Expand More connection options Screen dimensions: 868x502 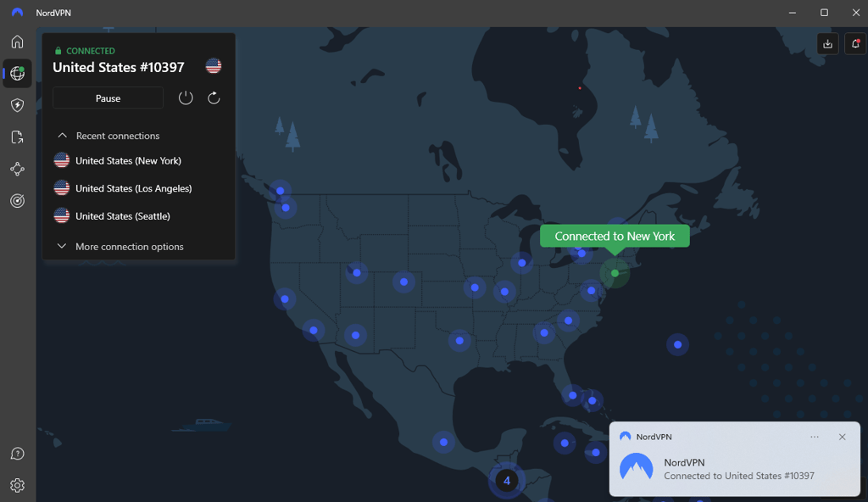coord(120,247)
